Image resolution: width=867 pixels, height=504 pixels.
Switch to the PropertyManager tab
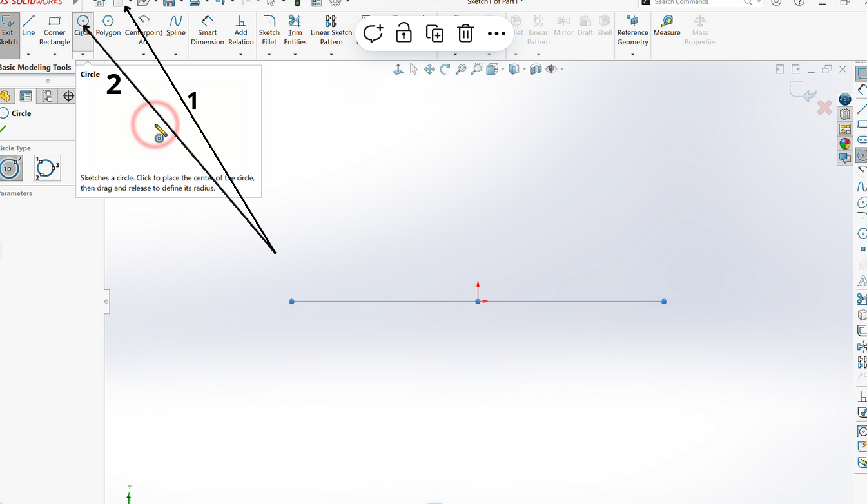pyautogui.click(x=26, y=96)
